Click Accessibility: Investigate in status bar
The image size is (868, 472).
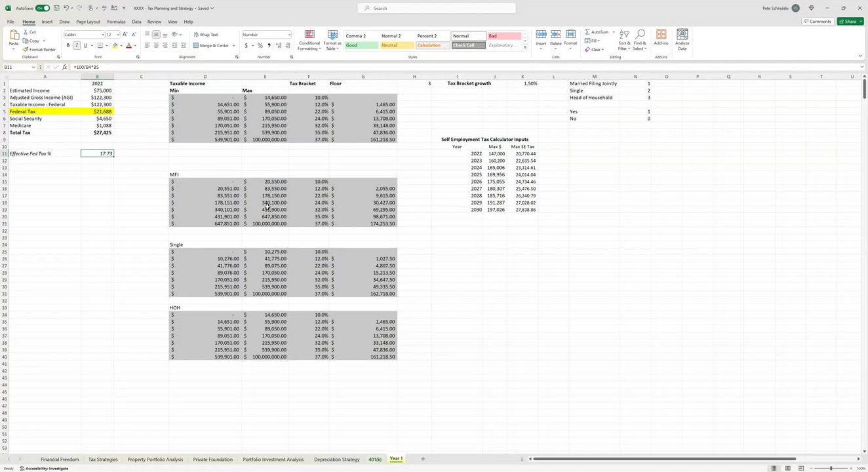[x=44, y=468]
